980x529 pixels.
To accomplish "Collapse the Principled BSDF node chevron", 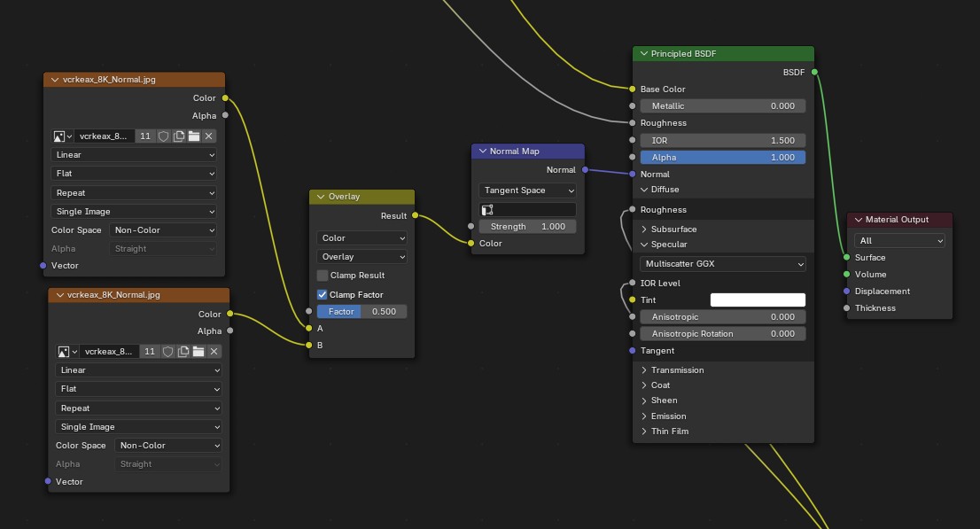I will point(644,54).
